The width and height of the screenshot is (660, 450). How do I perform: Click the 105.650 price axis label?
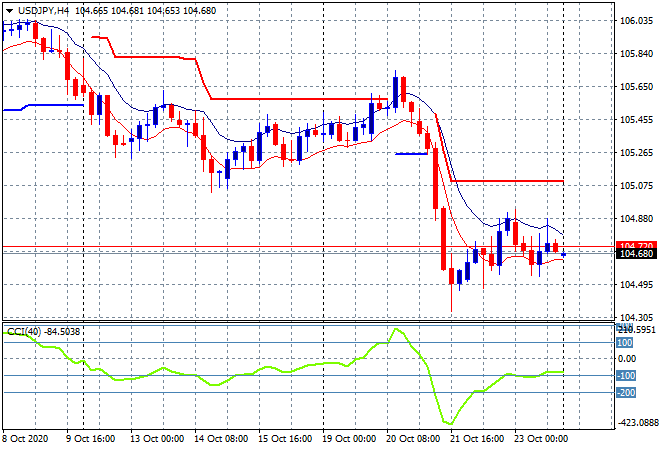(636, 86)
